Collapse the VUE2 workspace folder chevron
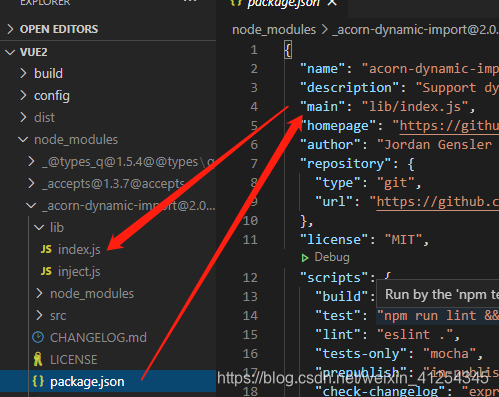499x397 pixels. 10,52
